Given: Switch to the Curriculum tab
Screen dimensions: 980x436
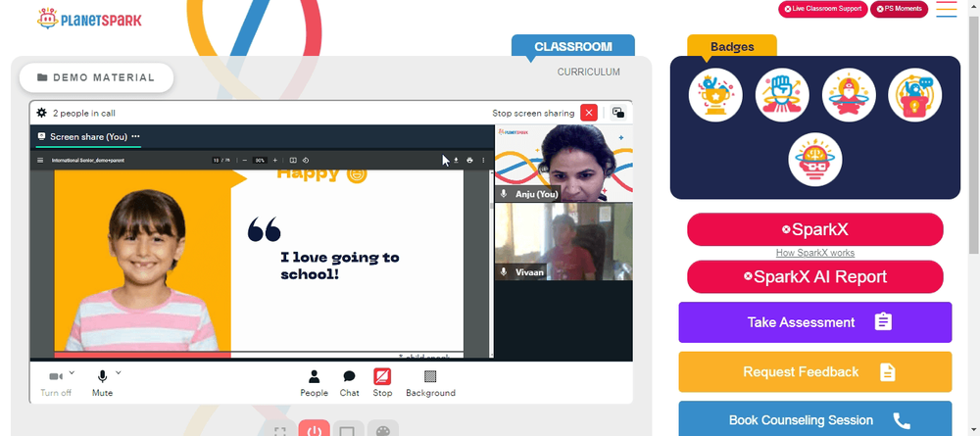Looking at the screenshot, I should pos(589,72).
